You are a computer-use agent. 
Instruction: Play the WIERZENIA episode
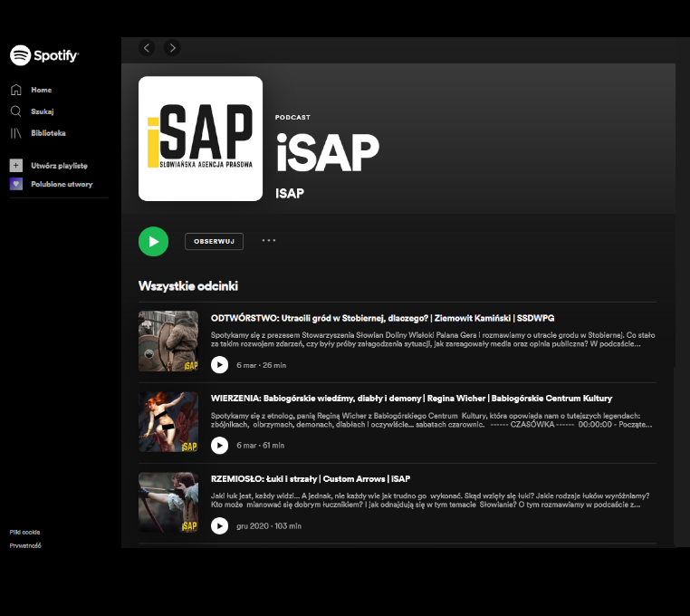click(219, 446)
